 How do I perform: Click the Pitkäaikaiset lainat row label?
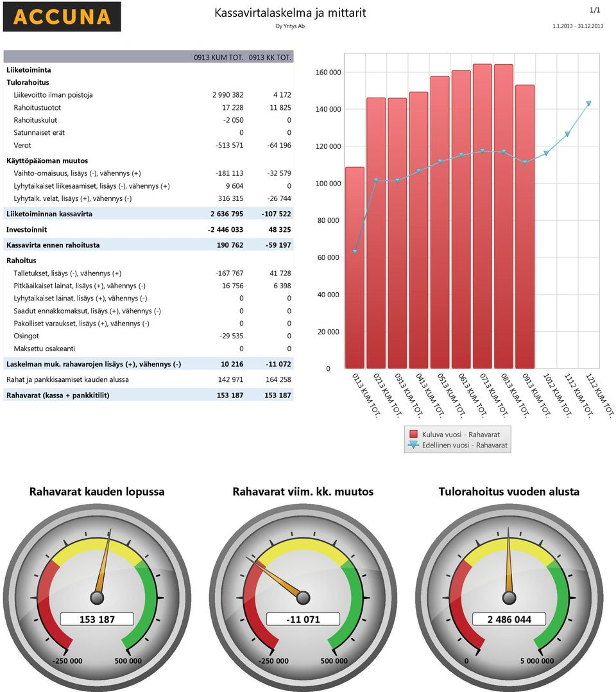coord(80,286)
